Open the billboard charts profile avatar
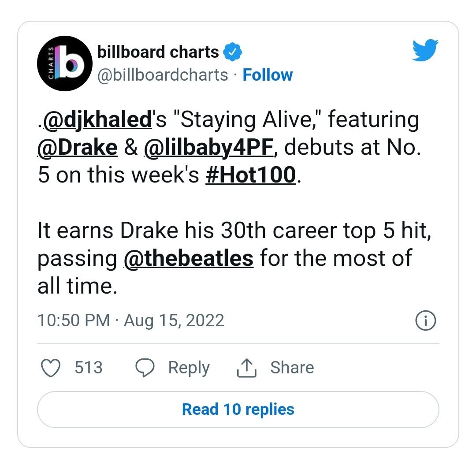Image resolution: width=476 pixels, height=469 pixels. click(62, 63)
